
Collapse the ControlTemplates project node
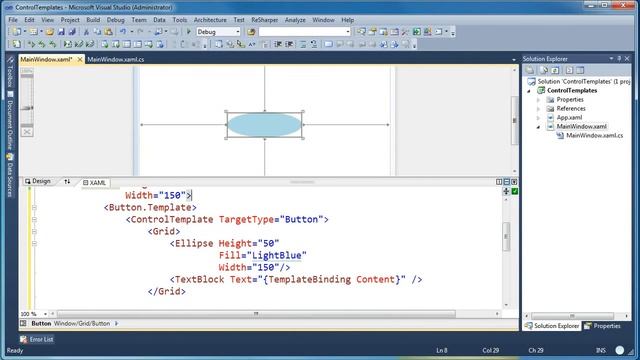(529, 91)
